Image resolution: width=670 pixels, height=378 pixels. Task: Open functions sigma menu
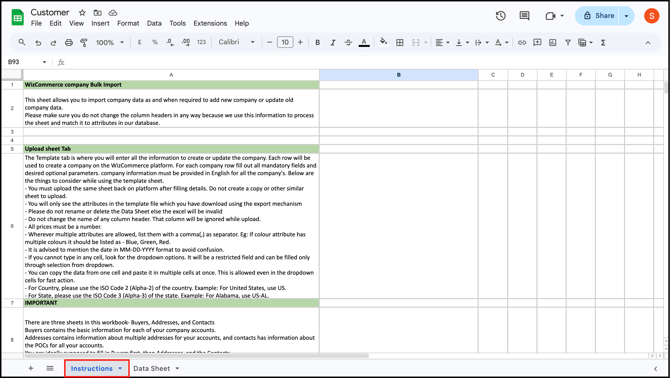603,42
